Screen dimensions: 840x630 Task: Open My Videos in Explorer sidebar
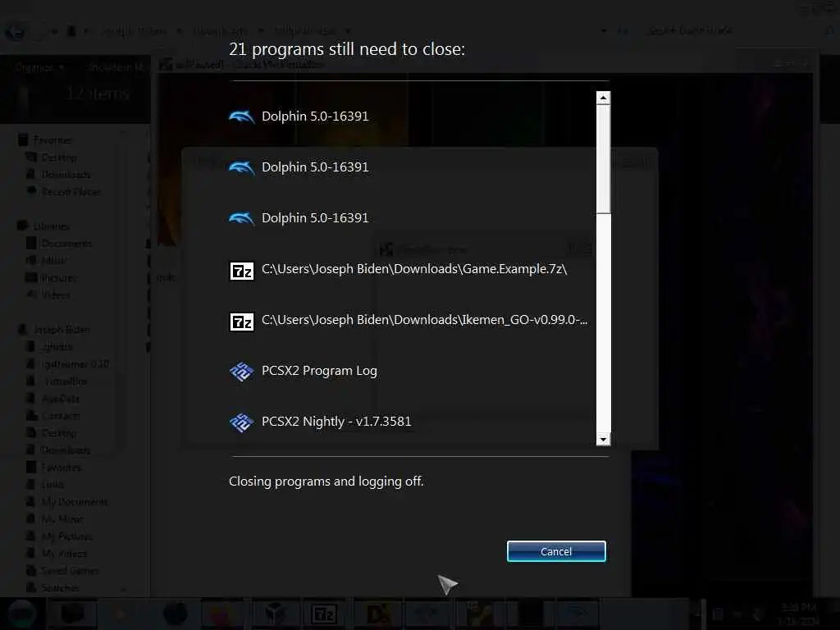[57, 554]
